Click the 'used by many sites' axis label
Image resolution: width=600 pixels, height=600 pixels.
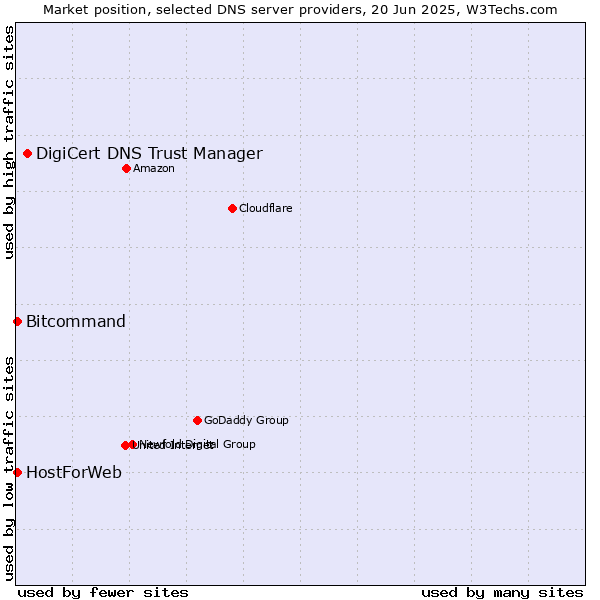(502, 593)
